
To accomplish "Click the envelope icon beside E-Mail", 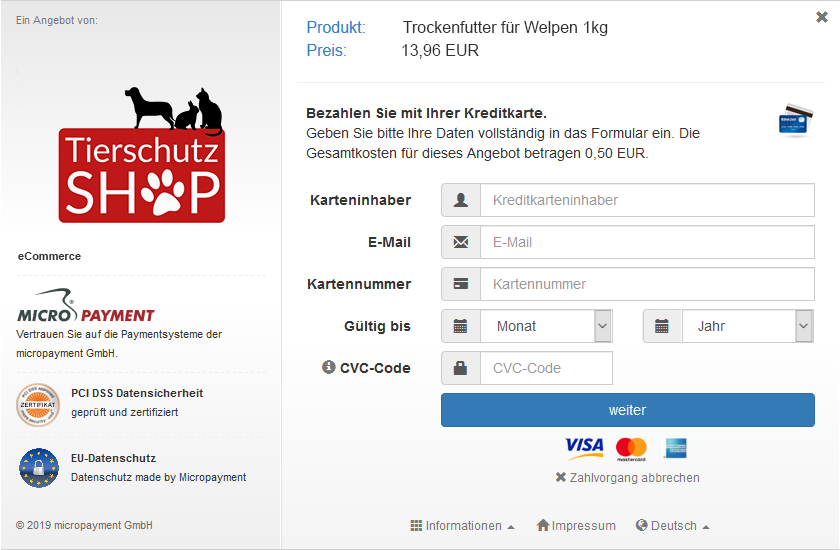I will coord(461,242).
